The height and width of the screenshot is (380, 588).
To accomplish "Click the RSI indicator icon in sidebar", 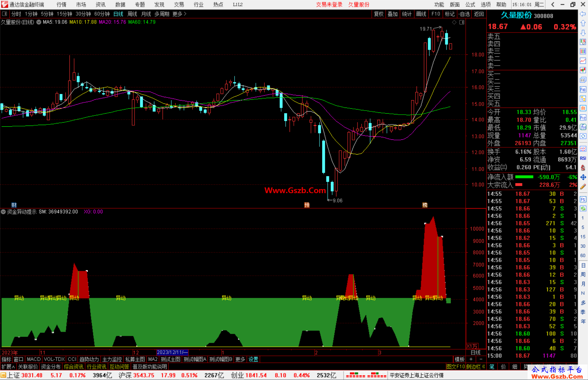I will click(583, 158).
